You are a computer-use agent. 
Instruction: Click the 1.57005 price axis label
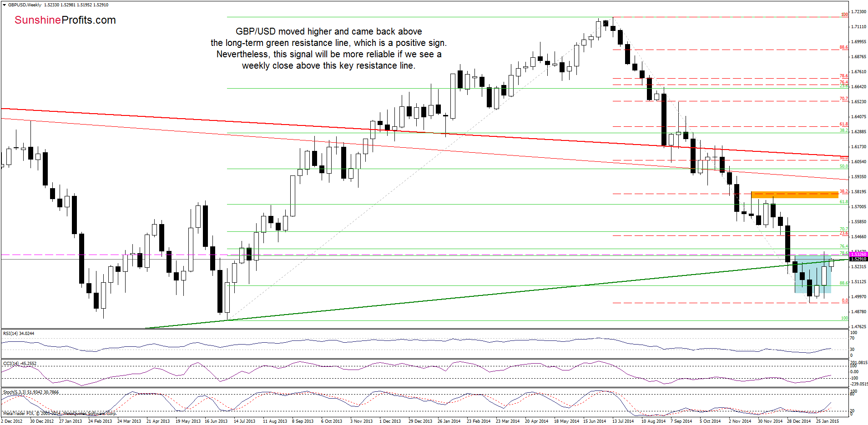click(x=859, y=207)
